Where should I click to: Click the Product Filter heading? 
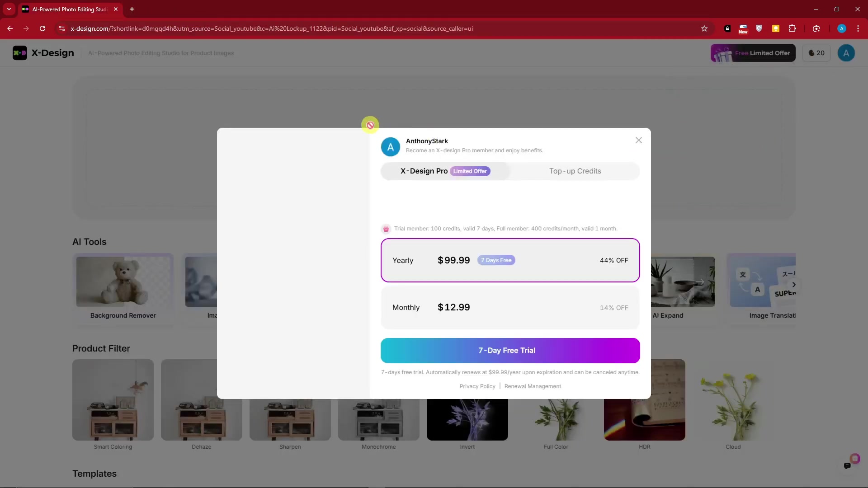[101, 348]
